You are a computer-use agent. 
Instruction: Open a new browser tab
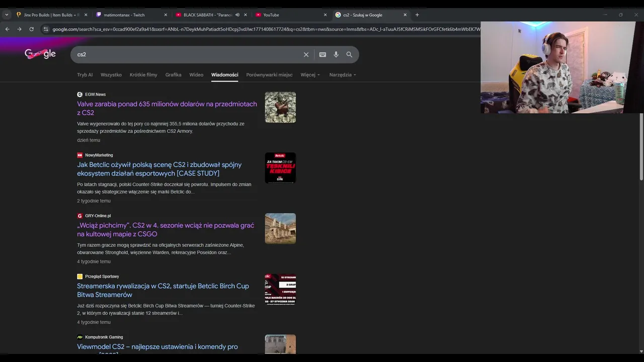pyautogui.click(x=417, y=15)
